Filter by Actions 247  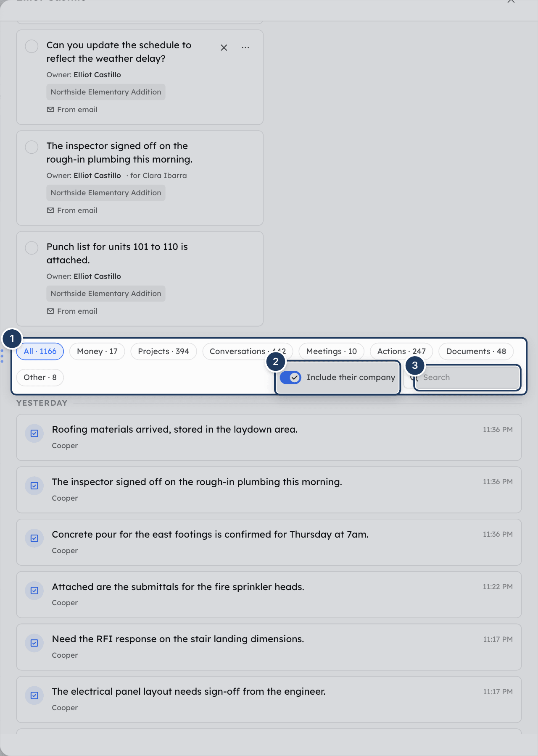click(401, 352)
